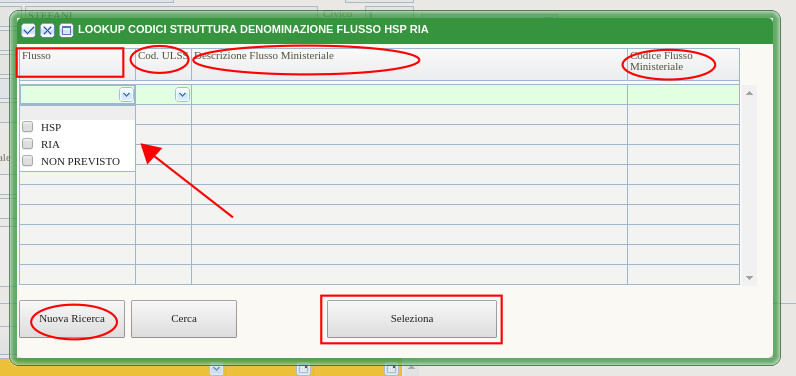Tick the NON PREVISTO checkbox
Viewport: 796px width, 376px height.
[28, 161]
